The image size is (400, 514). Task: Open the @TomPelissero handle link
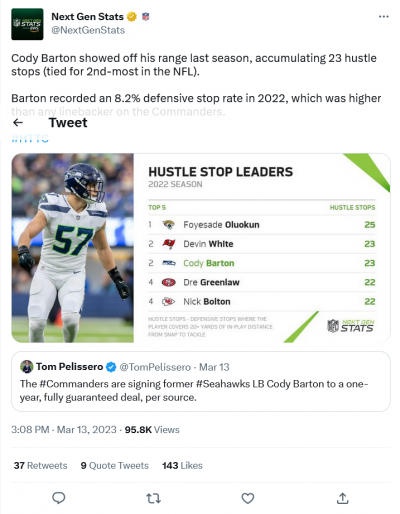click(x=155, y=367)
